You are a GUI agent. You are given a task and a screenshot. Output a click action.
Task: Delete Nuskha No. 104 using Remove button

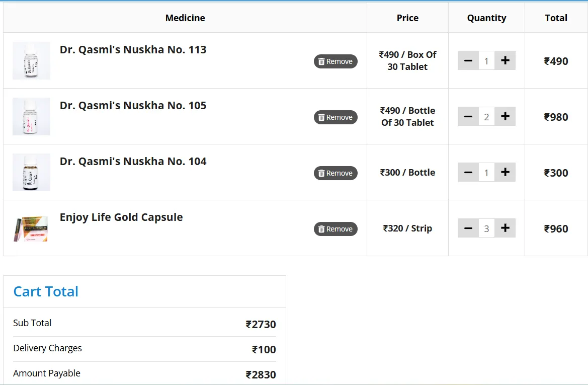[x=335, y=173]
